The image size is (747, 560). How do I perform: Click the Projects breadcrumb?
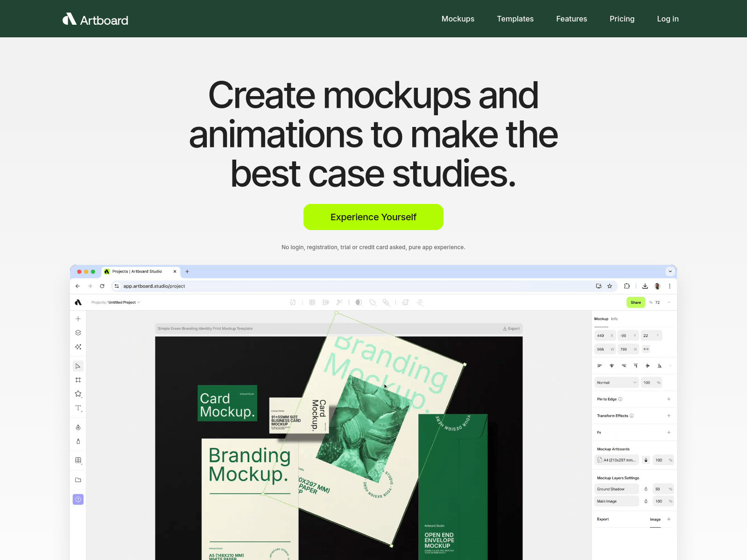pos(99,302)
